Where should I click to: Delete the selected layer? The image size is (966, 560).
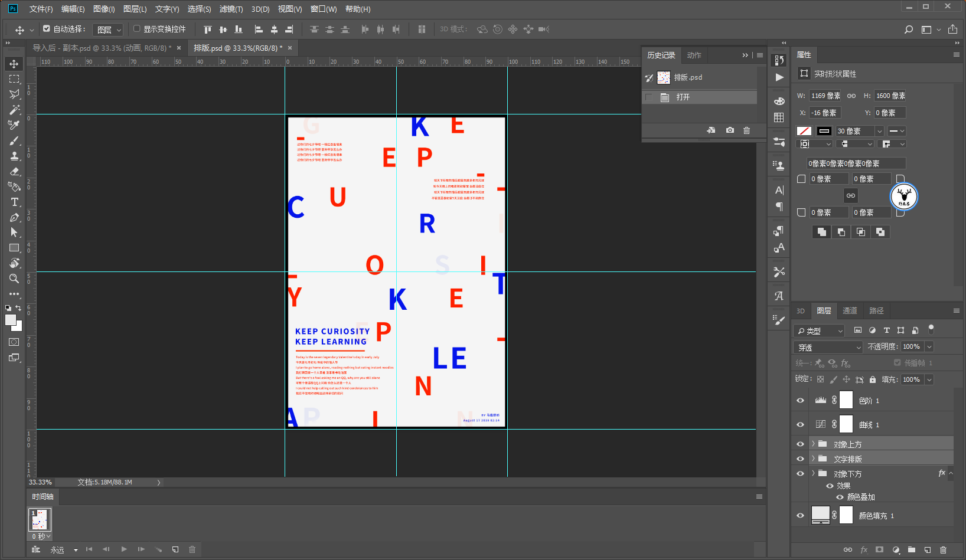pyautogui.click(x=943, y=550)
